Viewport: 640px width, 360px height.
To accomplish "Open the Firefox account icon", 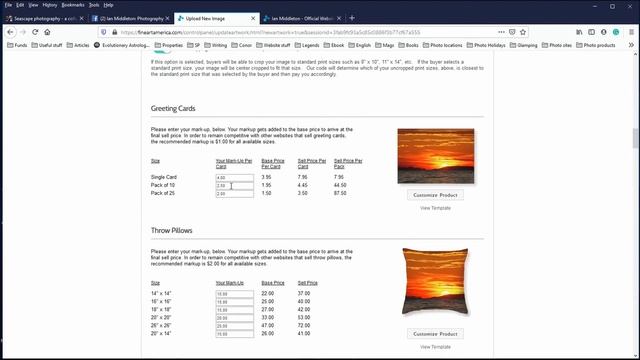I will pos(604,32).
